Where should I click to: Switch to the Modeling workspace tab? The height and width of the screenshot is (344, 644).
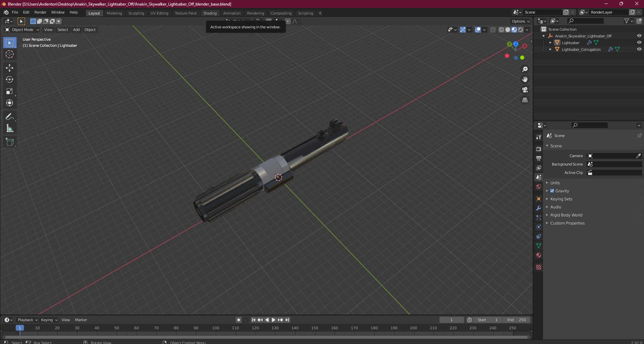114,13
